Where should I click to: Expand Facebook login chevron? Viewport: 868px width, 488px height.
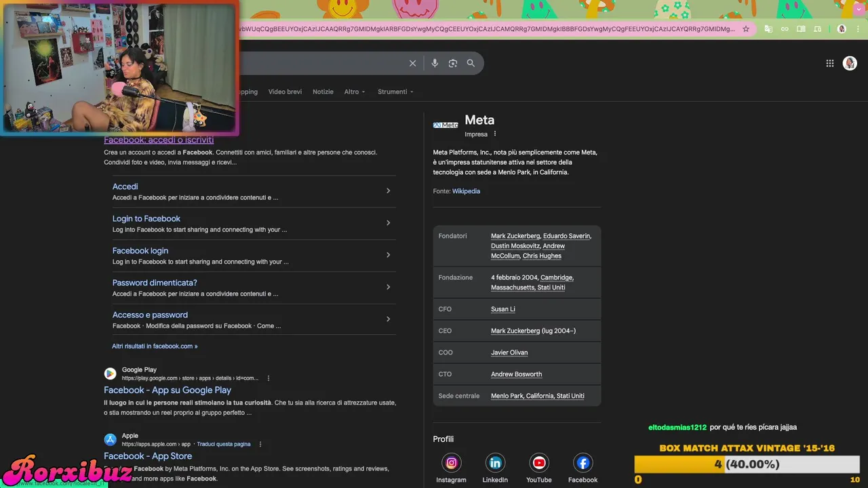pyautogui.click(x=388, y=255)
